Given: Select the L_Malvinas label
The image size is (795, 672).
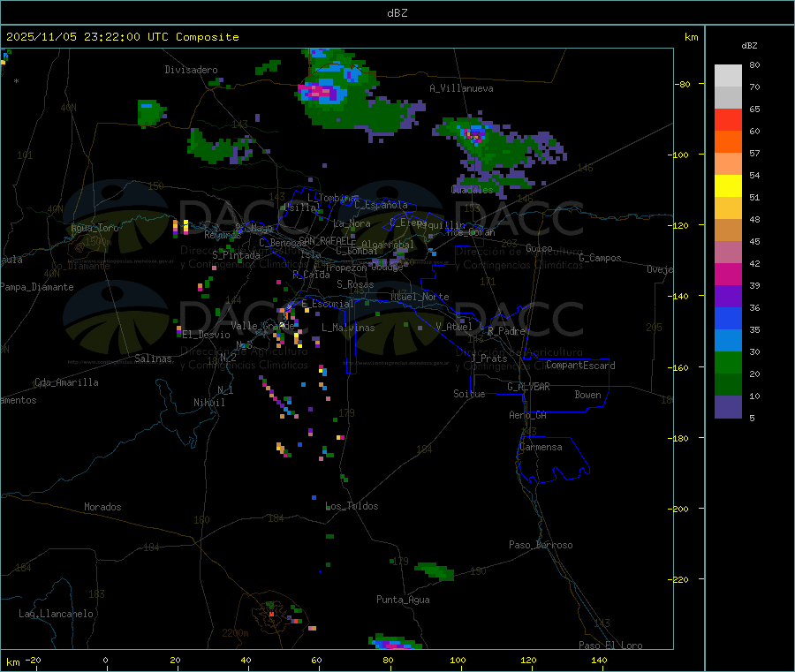Looking at the screenshot, I should click(348, 328).
